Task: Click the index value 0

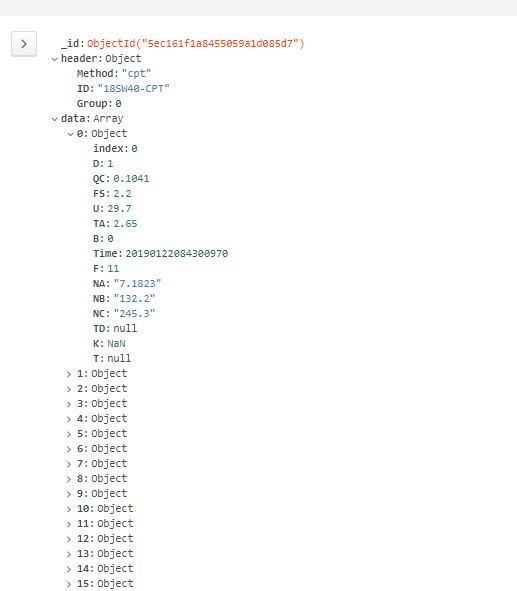Action: coord(134,149)
